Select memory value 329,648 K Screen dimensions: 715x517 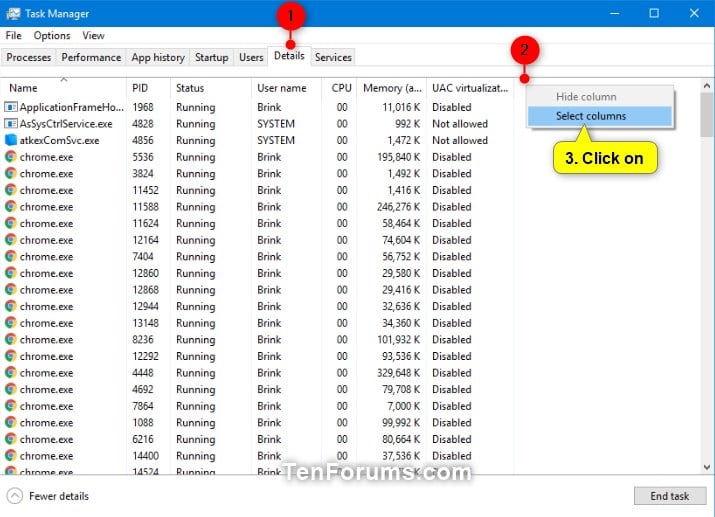399,372
